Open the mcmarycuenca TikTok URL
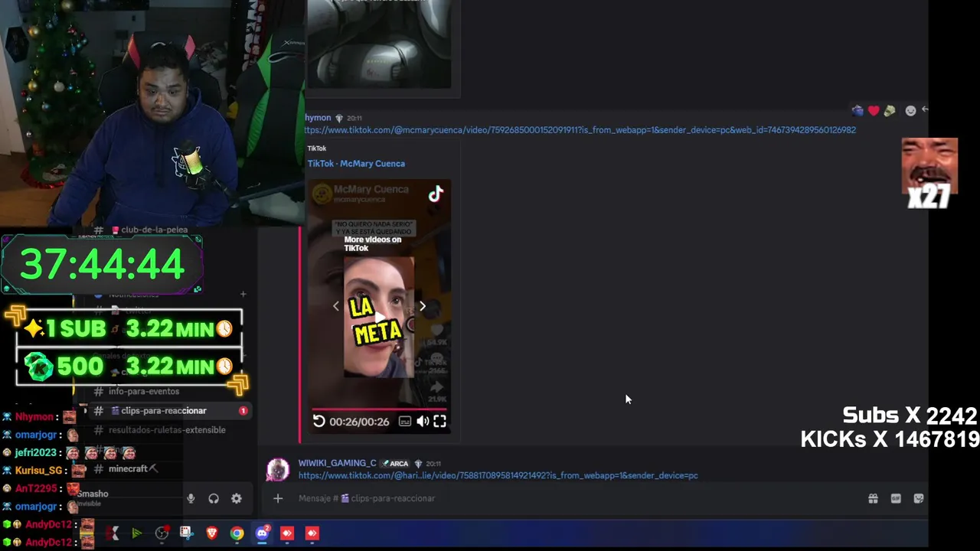The width and height of the screenshot is (980, 551). 580,130
